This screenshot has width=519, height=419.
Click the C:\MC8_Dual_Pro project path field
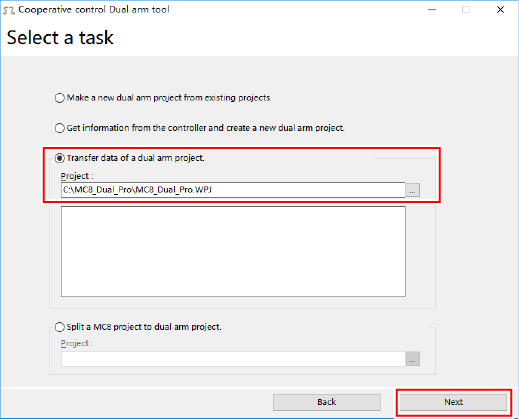(233, 190)
